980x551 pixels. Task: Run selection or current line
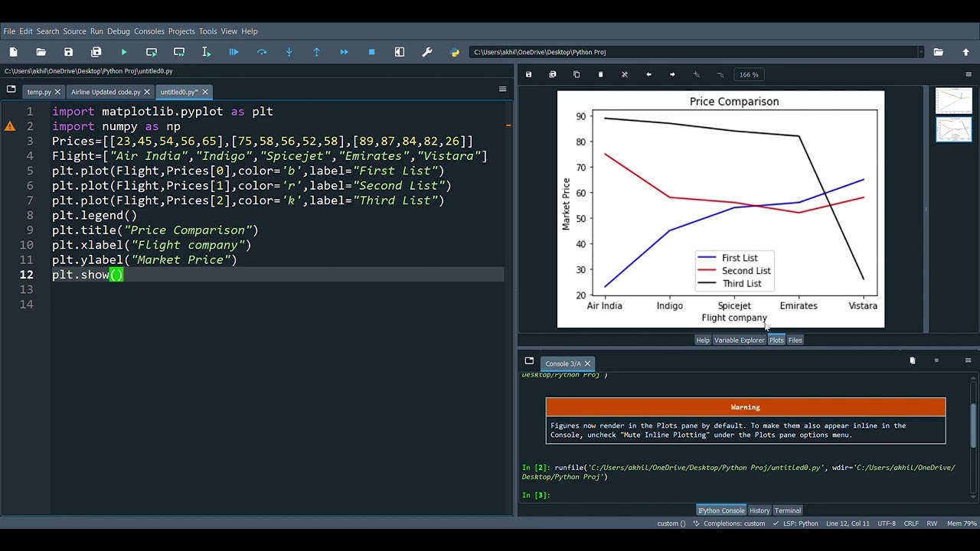207,52
